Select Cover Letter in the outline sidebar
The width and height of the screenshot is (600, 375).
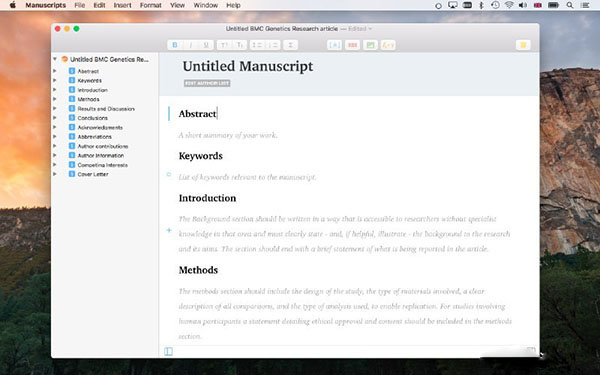tap(93, 174)
